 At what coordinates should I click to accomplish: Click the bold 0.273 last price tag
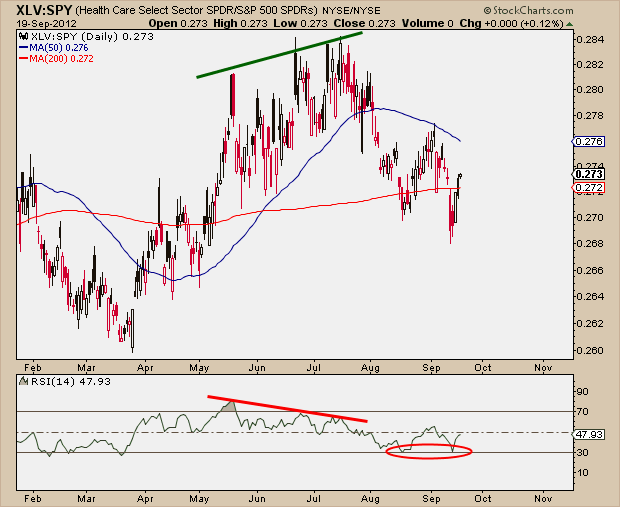[x=589, y=174]
